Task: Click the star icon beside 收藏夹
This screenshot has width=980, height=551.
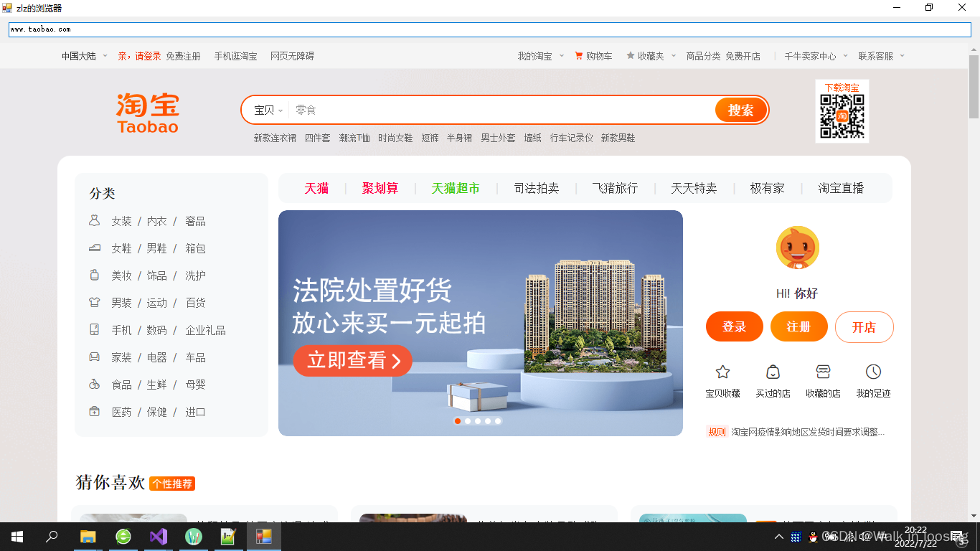Action: coord(631,55)
